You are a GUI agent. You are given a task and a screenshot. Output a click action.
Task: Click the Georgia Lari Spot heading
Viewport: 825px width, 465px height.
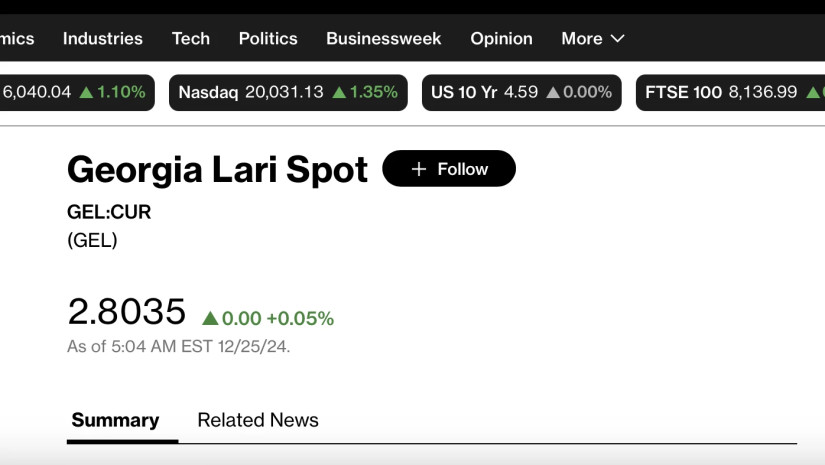point(217,170)
